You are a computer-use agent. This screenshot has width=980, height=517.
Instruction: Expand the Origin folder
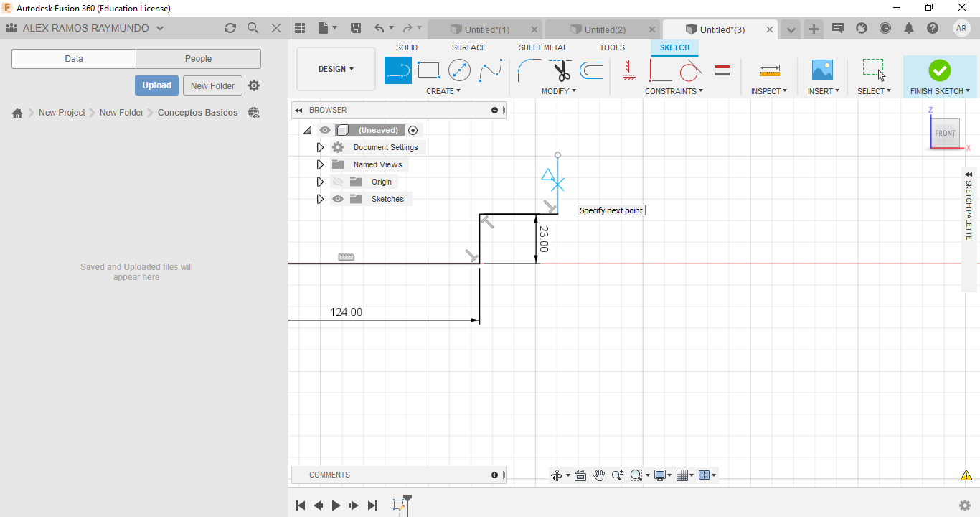(320, 182)
